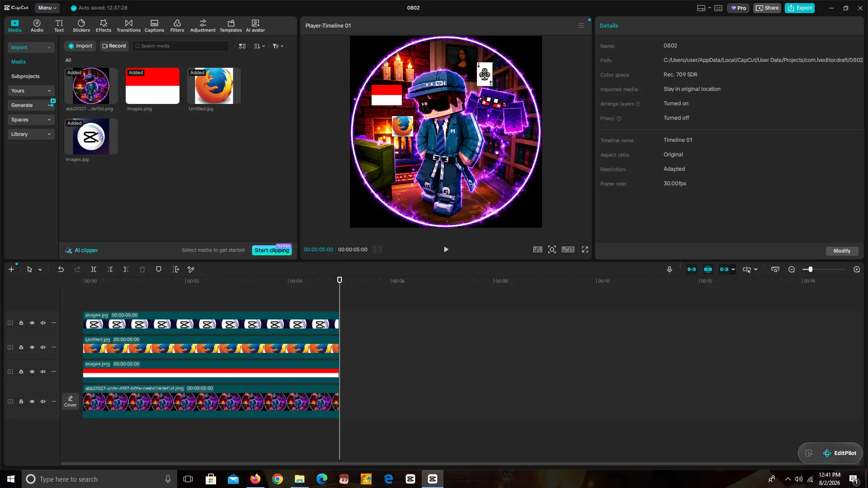The image size is (868, 488).
Task: Open the Menu dropdown
Action: coord(47,8)
